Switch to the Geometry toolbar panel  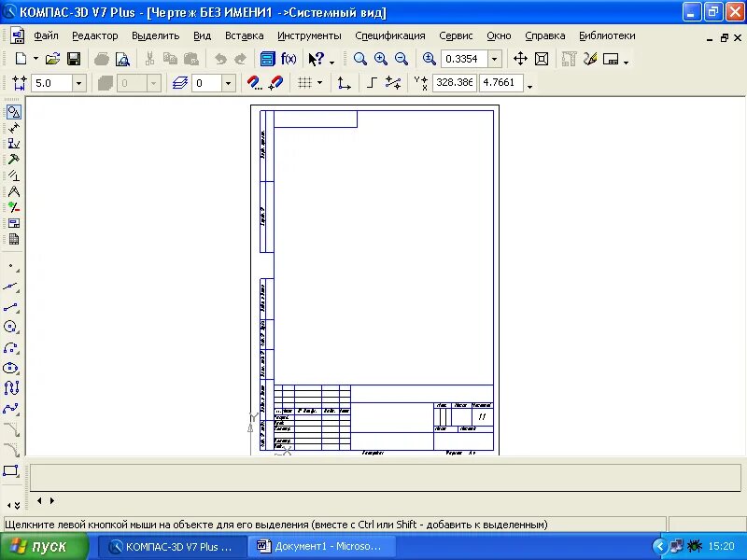point(14,112)
